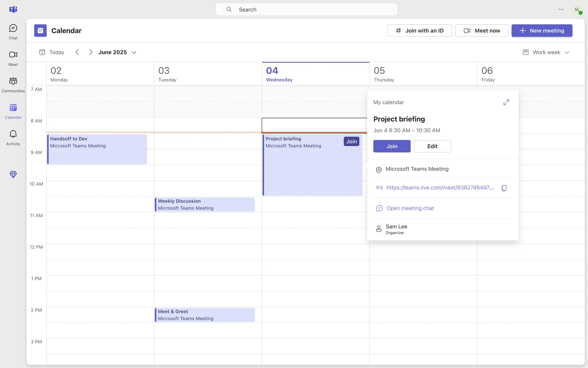Click Join with an ID button
This screenshot has height=368, width=588.
[419, 31]
